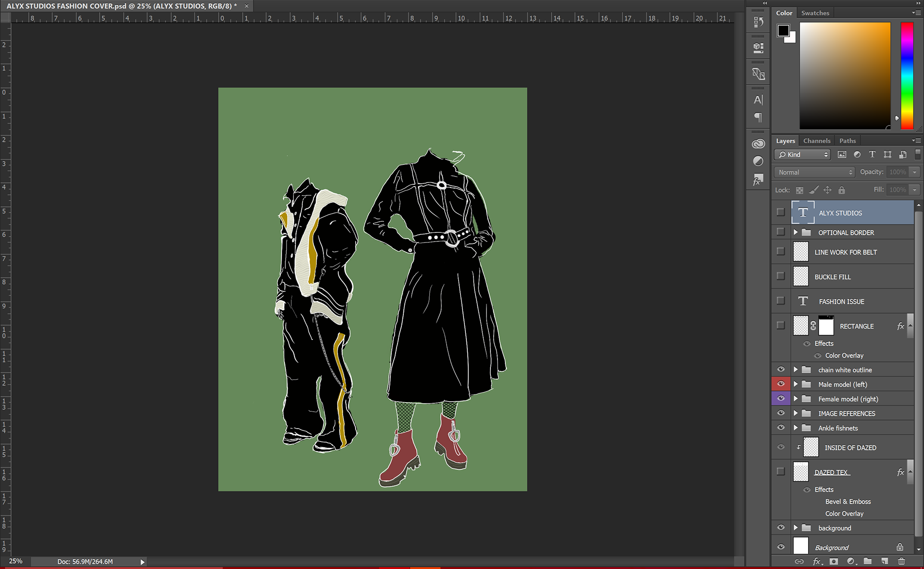
Task: Switch to the Swatches tab
Action: tap(815, 13)
